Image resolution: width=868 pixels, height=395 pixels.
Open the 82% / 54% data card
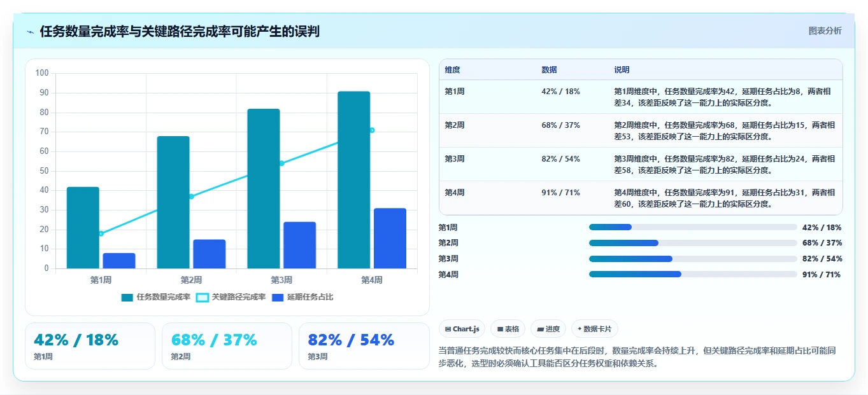[364, 346]
